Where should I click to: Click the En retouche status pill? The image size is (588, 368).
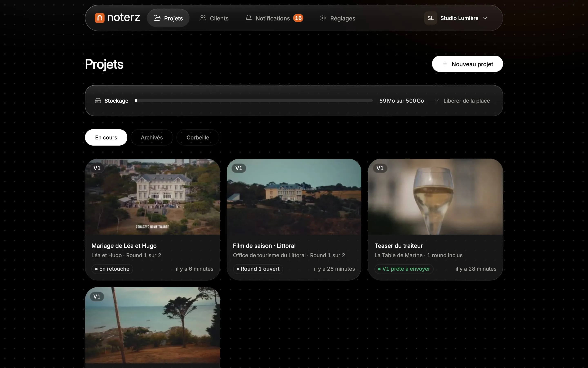[x=112, y=269]
